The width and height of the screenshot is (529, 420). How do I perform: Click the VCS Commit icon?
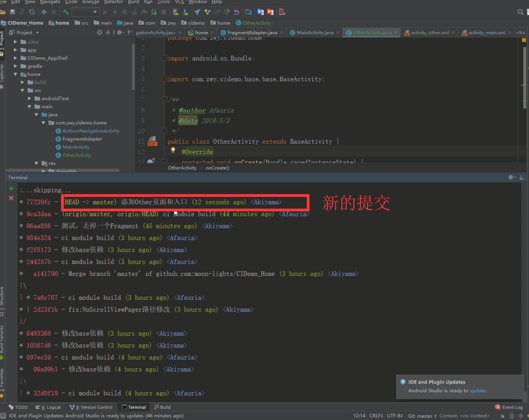click(207, 12)
